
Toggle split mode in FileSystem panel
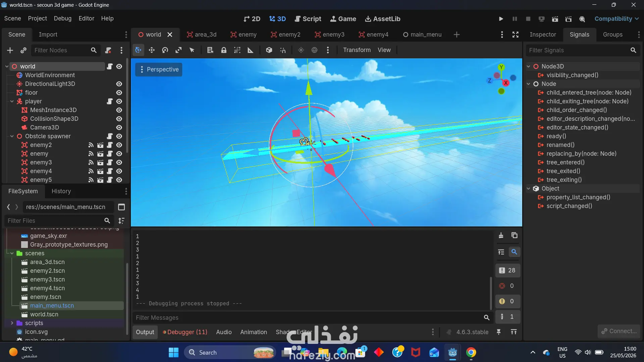click(121, 207)
